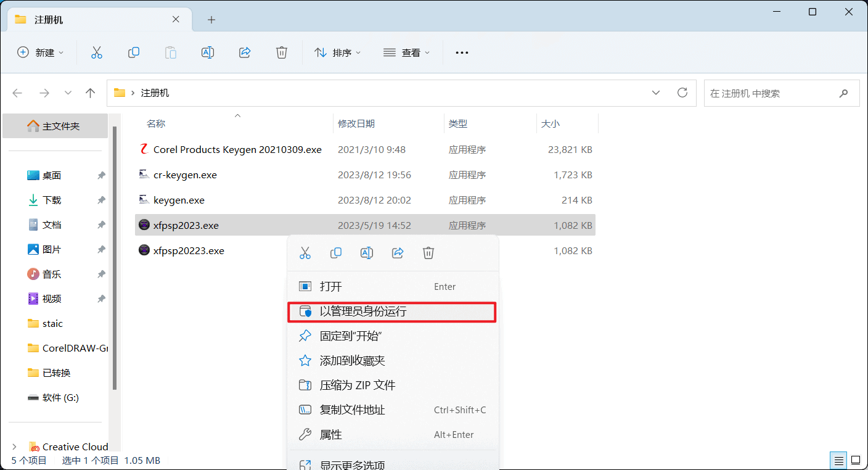Open the See more (three dots) toolbar menu
The image size is (868, 470).
tap(462, 52)
